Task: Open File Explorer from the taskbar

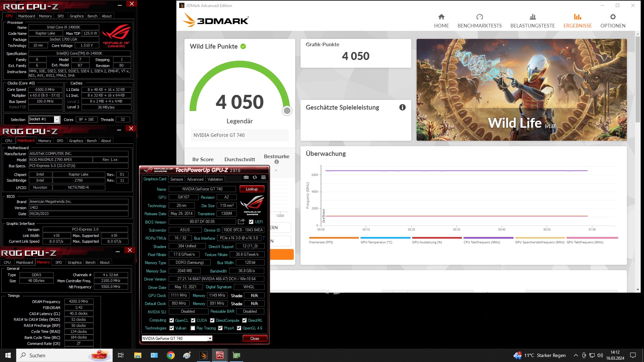Action: pyautogui.click(x=138, y=355)
